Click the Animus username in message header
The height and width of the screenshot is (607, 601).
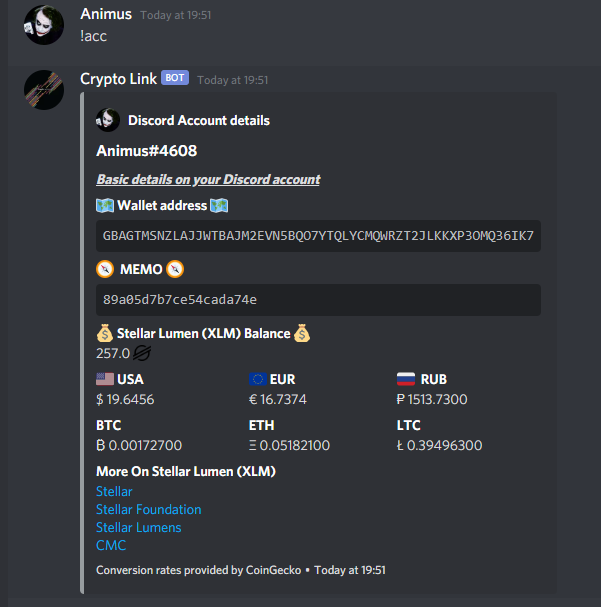106,14
